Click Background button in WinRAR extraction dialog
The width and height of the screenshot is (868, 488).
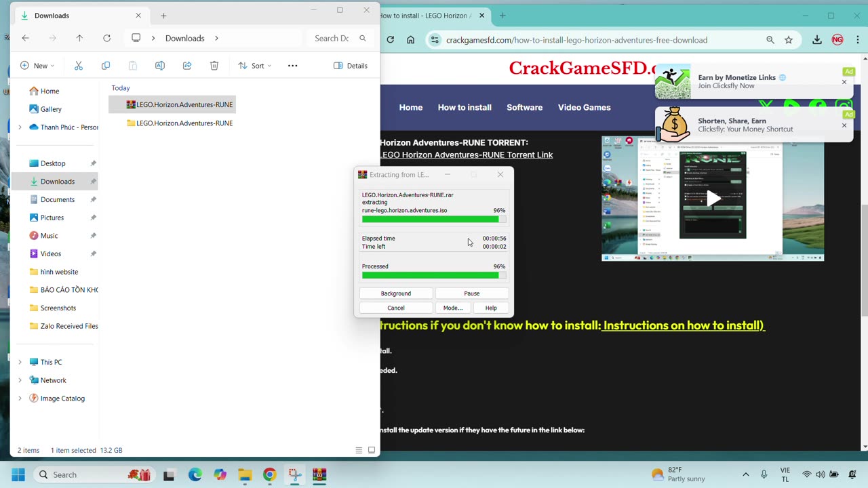pos(396,293)
